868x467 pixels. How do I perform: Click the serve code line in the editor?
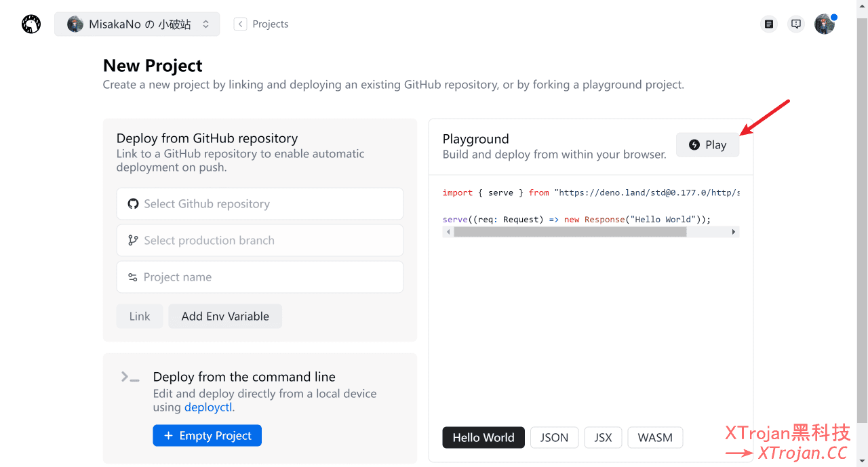click(576, 220)
